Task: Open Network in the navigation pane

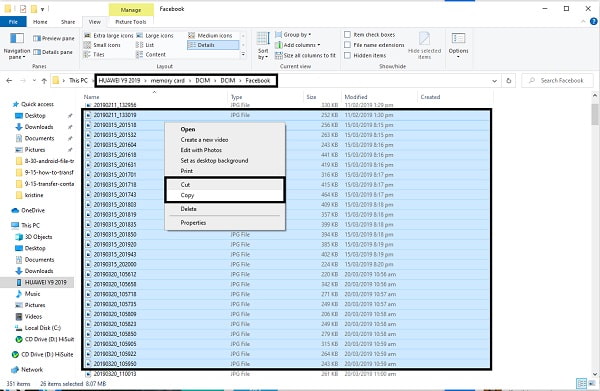Action: [27, 370]
